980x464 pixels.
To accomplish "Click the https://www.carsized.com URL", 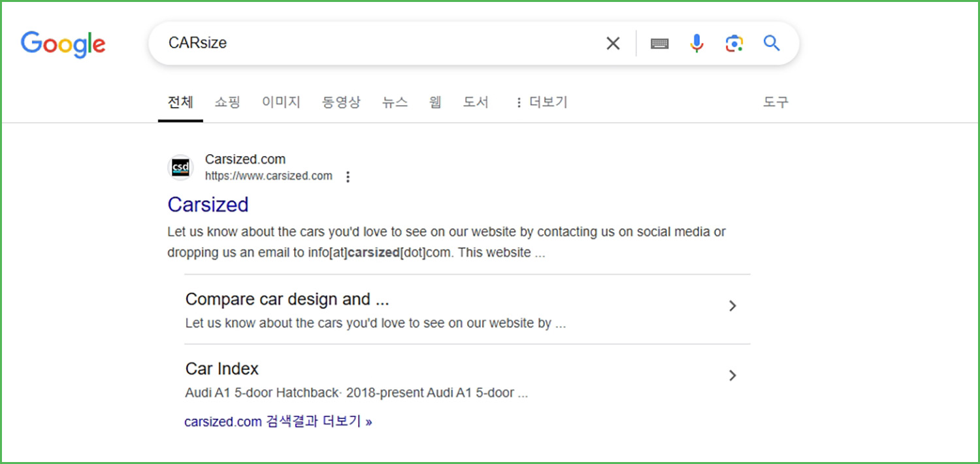I will (269, 176).
